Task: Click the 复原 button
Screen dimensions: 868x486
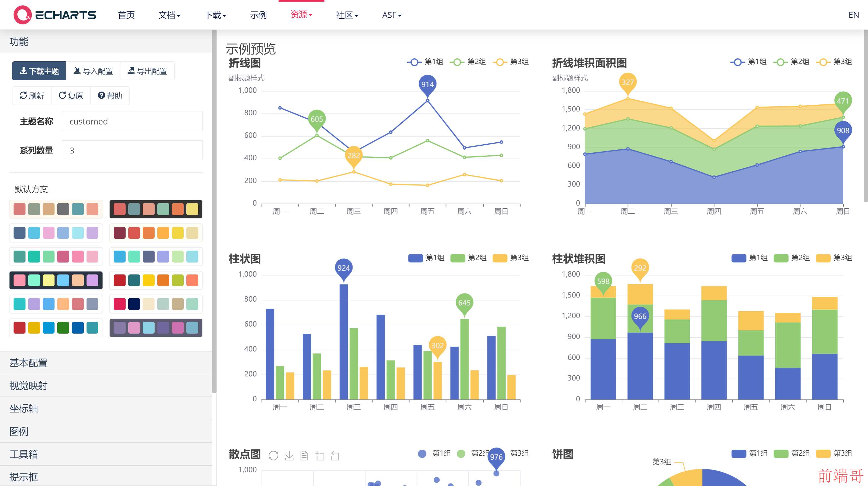Action: tap(71, 96)
